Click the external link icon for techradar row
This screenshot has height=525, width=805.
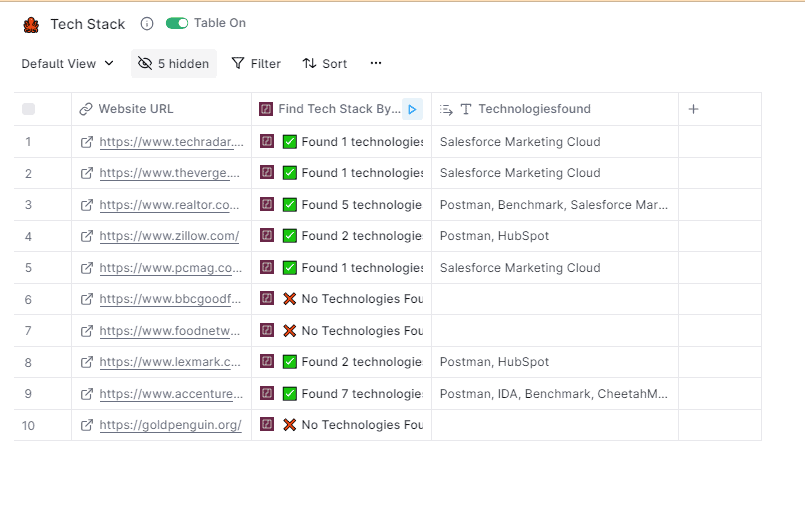tap(87, 142)
